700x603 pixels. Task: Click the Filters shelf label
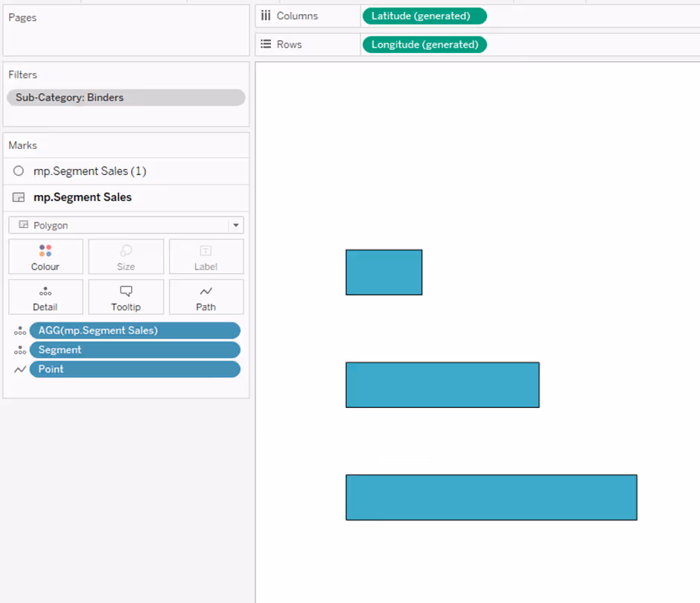(x=23, y=74)
